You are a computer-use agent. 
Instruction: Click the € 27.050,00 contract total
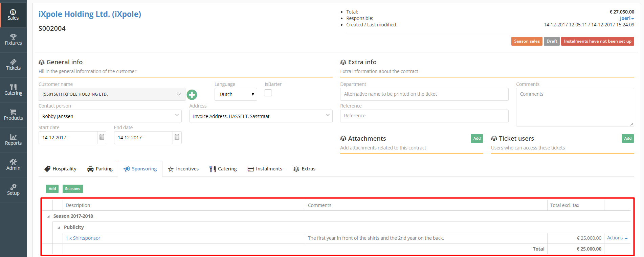click(622, 12)
